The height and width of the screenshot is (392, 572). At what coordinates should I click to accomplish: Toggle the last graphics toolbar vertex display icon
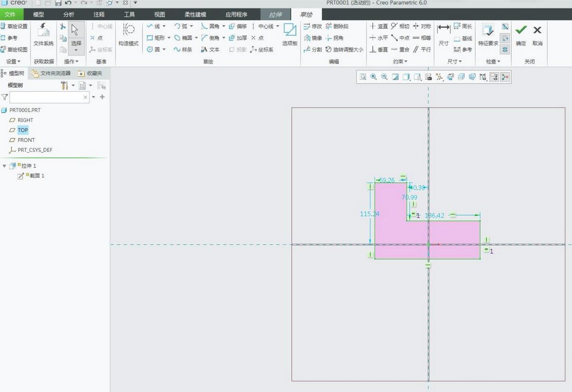[505, 77]
